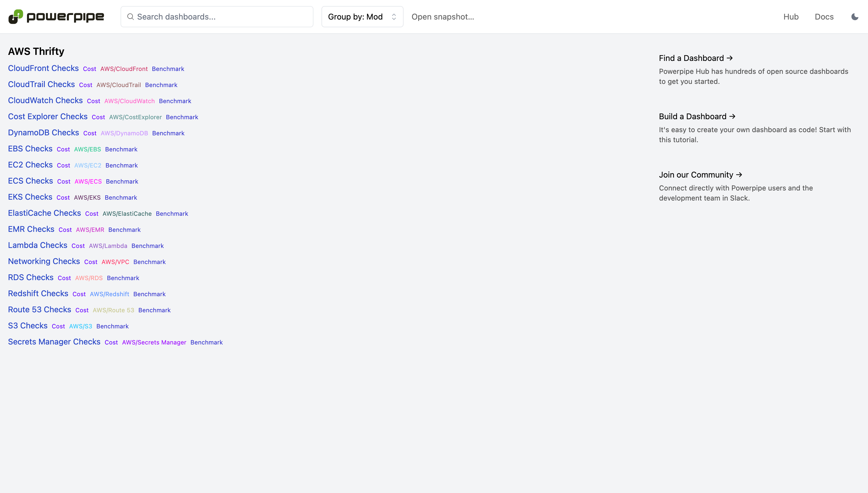Open the Networking Checks dashboard
868x493 pixels.
tap(44, 261)
